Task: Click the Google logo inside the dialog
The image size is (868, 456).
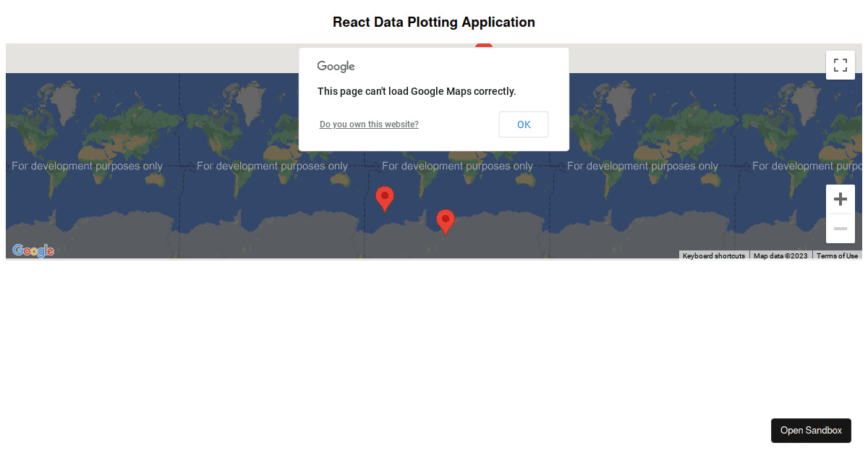Action: tap(335, 66)
